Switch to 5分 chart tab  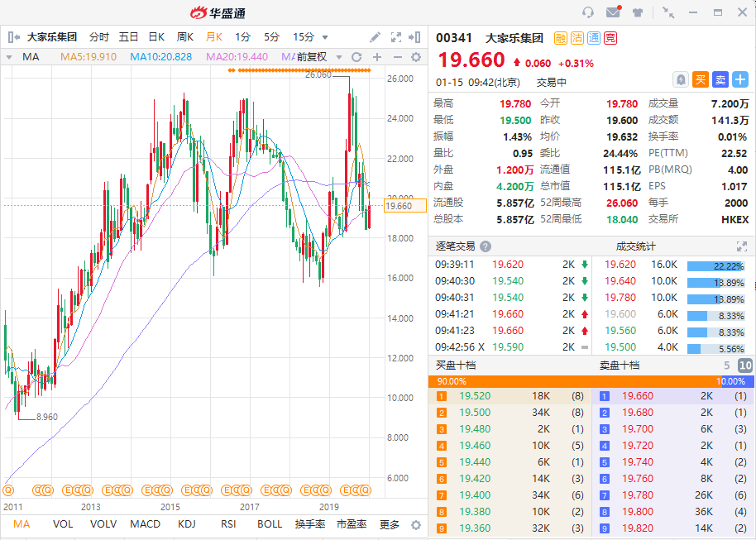pos(271,37)
